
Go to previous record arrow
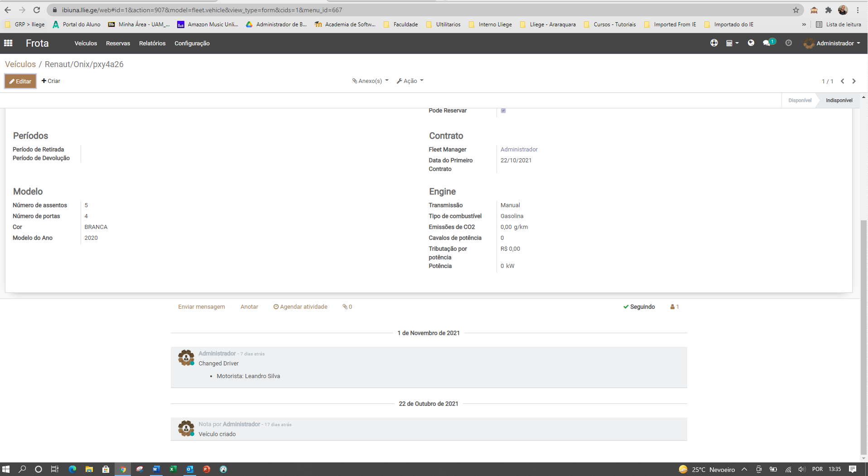842,81
